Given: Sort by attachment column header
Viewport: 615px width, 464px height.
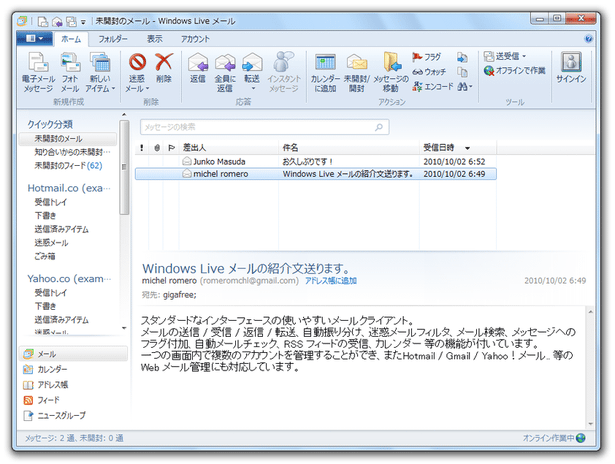Looking at the screenshot, I should (157, 148).
